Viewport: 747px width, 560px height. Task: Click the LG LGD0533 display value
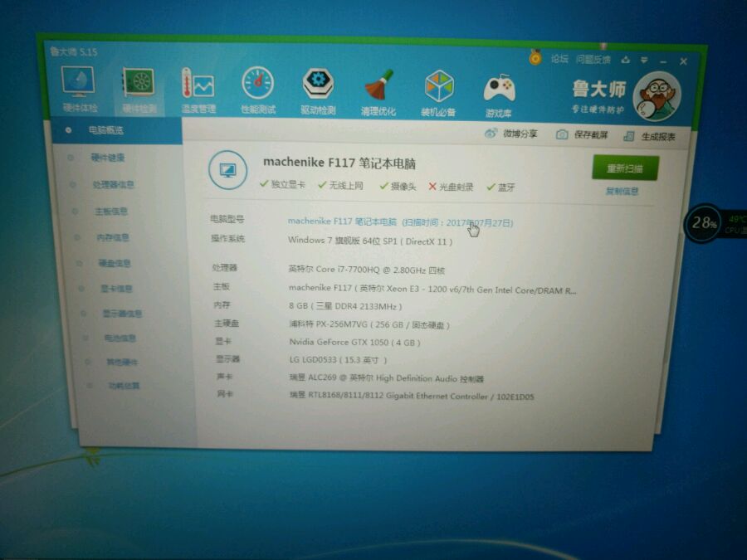338,359
